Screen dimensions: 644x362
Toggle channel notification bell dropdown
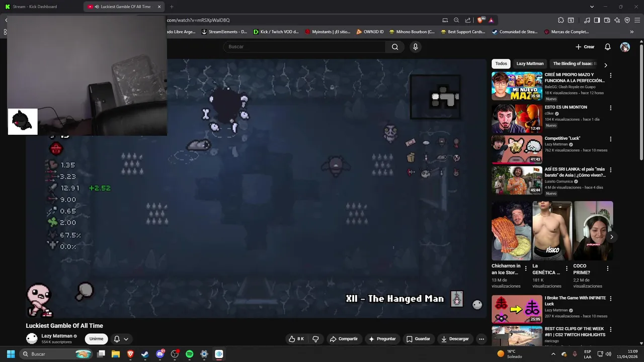pos(121,339)
